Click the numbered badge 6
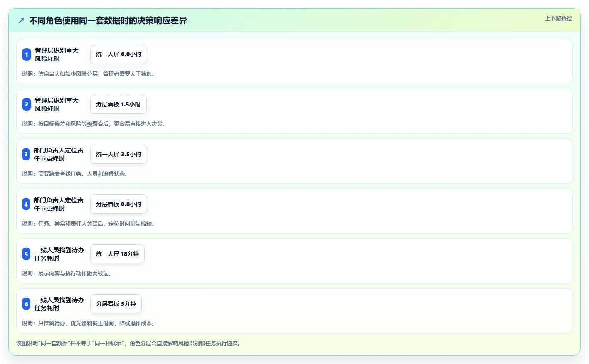Viewport: 589px width, 364px height. [26, 304]
